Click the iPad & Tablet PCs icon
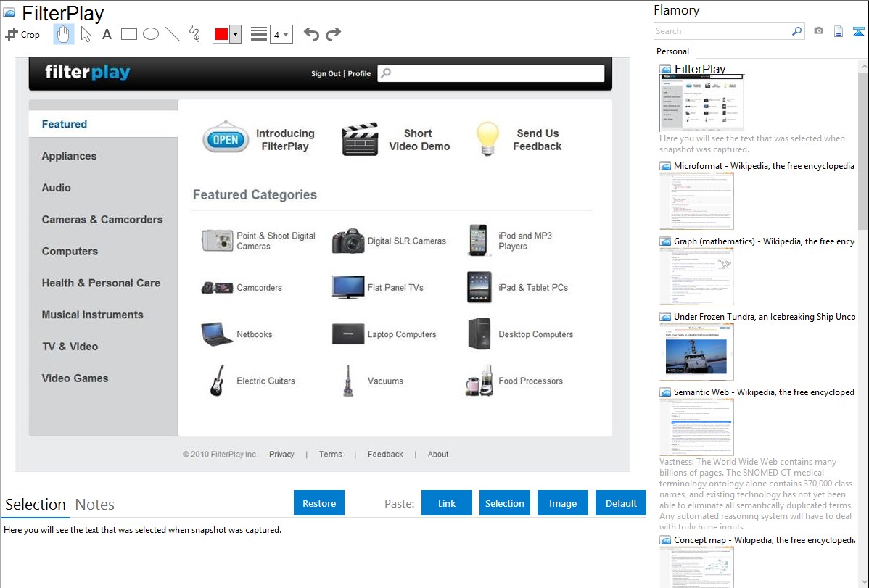The height and width of the screenshot is (588, 869). click(479, 287)
